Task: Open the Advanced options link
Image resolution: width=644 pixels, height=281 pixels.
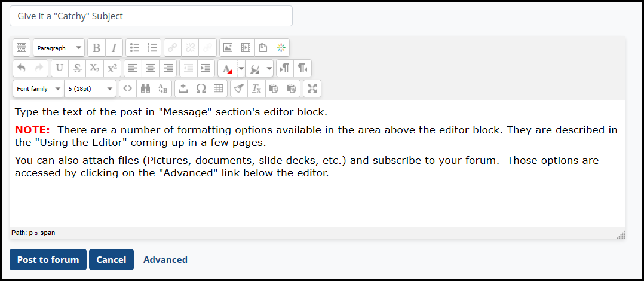Action: point(165,259)
